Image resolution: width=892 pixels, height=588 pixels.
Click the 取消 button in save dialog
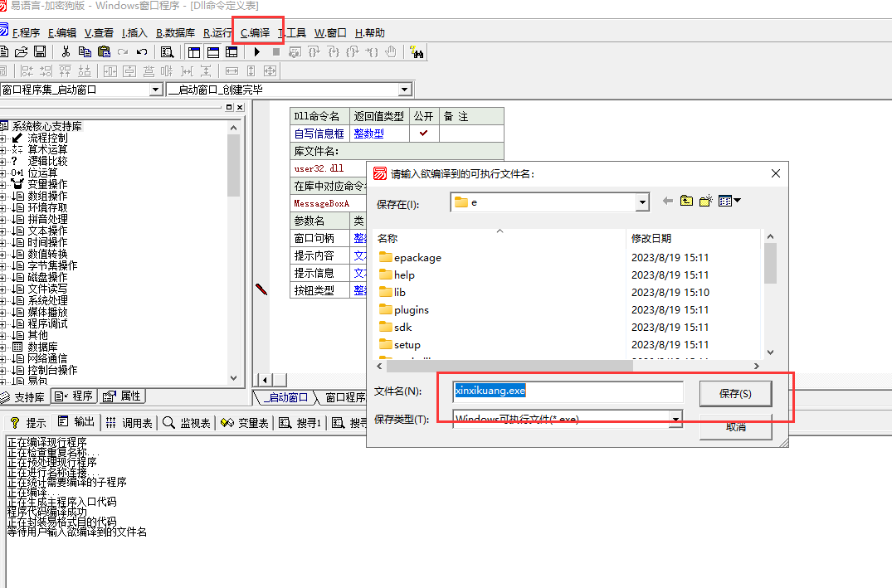click(735, 427)
